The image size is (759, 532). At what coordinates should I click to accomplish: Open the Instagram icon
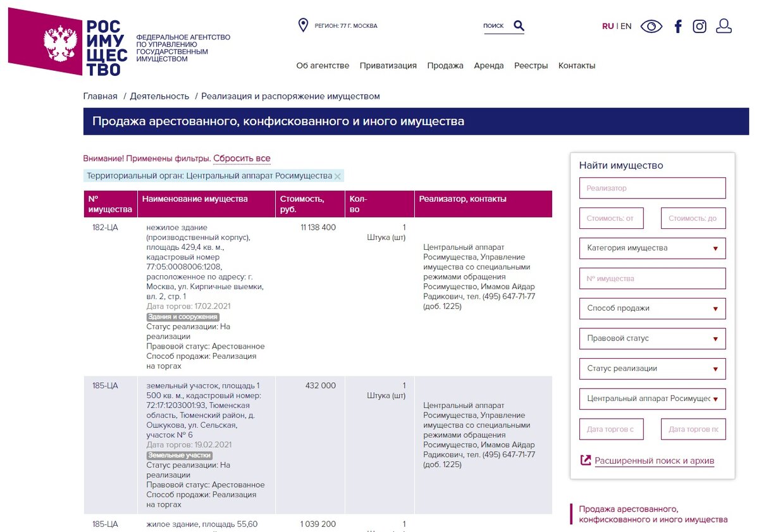(700, 27)
